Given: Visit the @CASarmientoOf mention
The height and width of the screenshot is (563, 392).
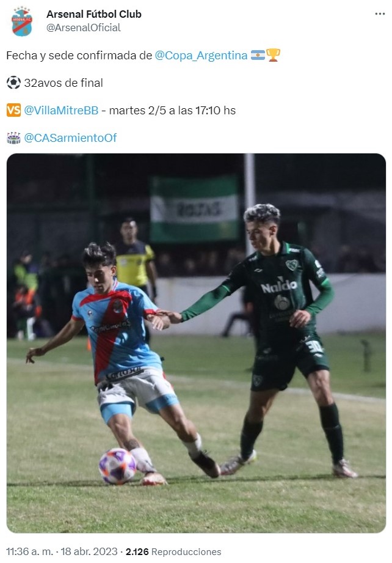Looking at the screenshot, I should coord(70,138).
